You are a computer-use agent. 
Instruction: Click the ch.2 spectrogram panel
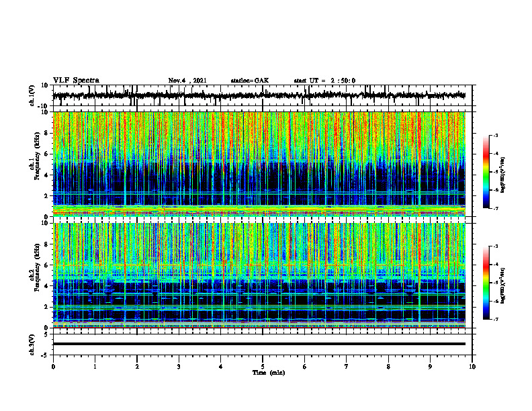[x=259, y=275]
